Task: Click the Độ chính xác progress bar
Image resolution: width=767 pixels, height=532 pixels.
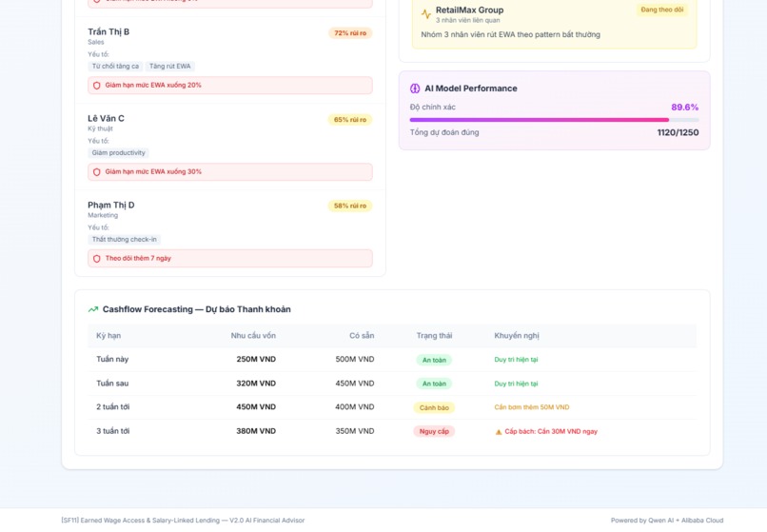Action: 554,120
